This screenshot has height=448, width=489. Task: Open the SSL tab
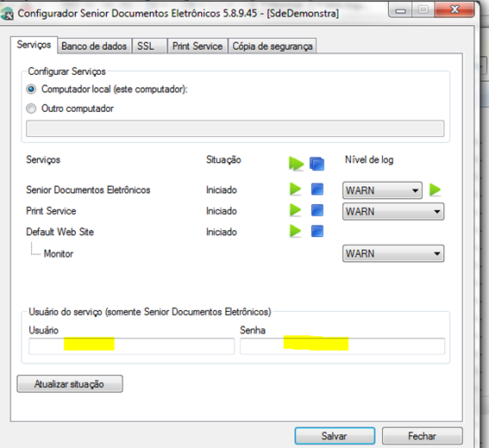click(x=149, y=47)
